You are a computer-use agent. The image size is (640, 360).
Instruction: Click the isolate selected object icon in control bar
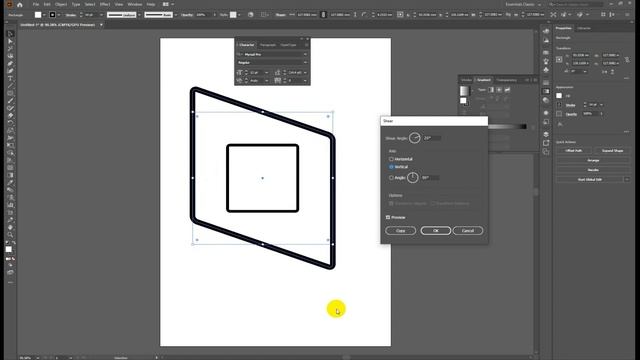coord(553,15)
